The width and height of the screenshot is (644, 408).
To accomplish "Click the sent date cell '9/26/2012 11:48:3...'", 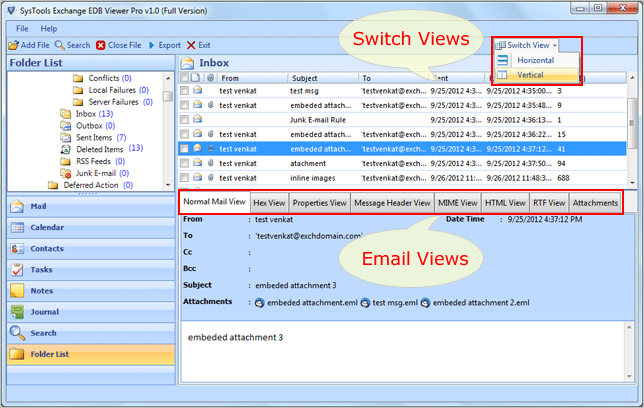I will coord(519,178).
